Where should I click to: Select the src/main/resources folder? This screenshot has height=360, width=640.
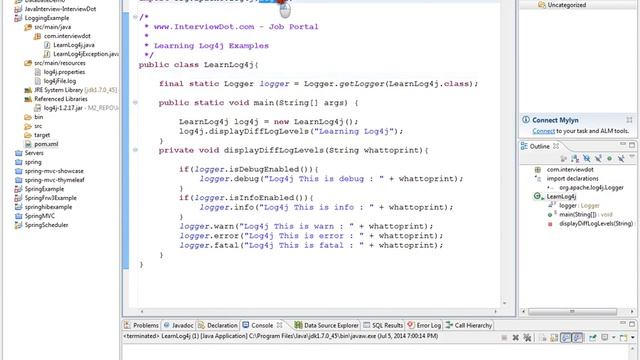coord(60,63)
